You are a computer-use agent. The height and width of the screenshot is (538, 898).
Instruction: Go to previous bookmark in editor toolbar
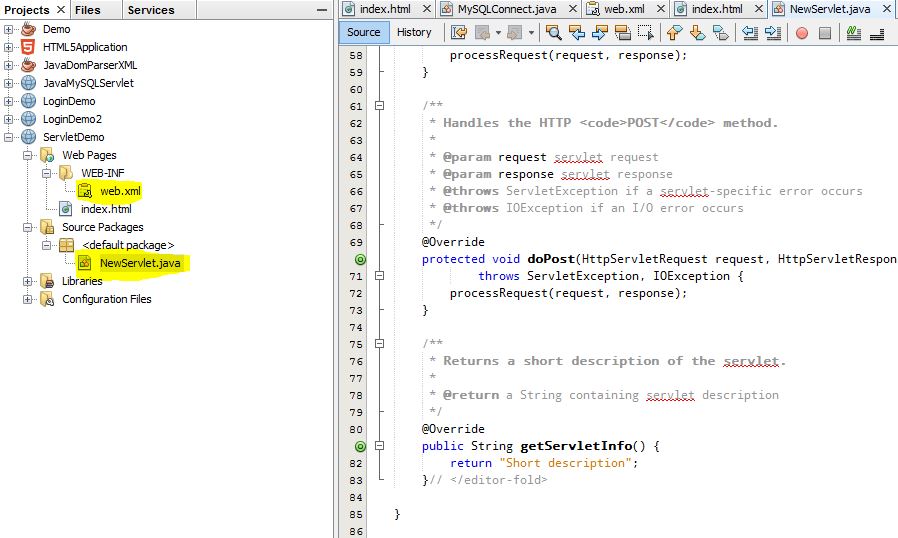click(x=675, y=32)
